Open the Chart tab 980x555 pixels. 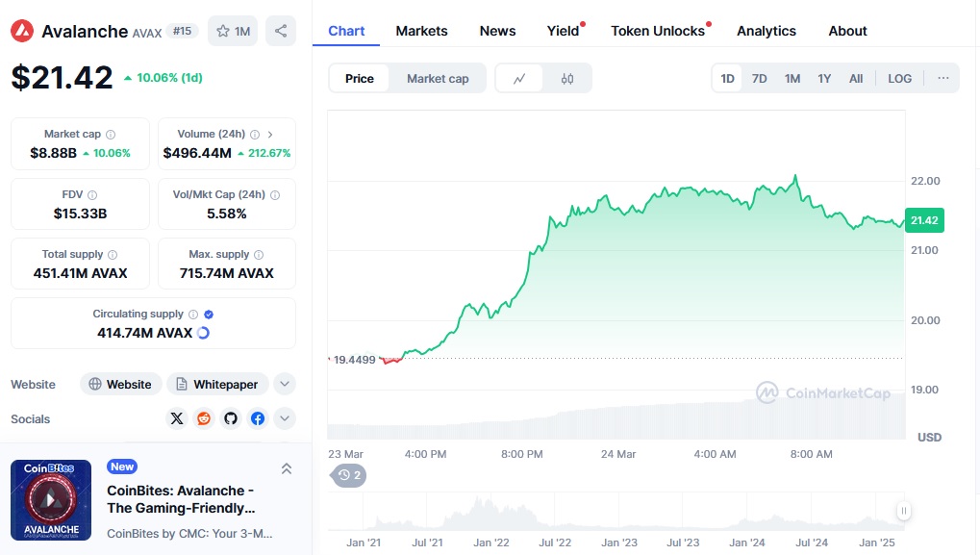coord(346,31)
